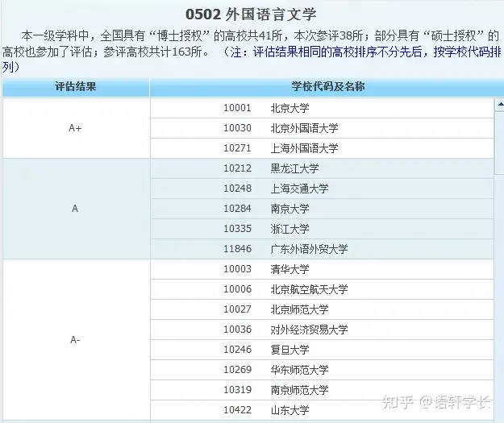The image size is (504, 423).
Task: Click the row 北京师范大学
Action: pyautogui.click(x=322, y=309)
